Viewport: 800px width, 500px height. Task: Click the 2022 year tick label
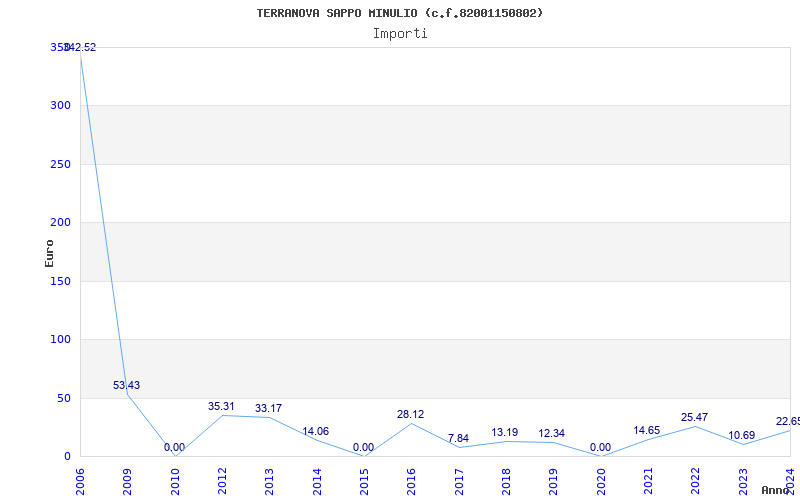coord(696,482)
